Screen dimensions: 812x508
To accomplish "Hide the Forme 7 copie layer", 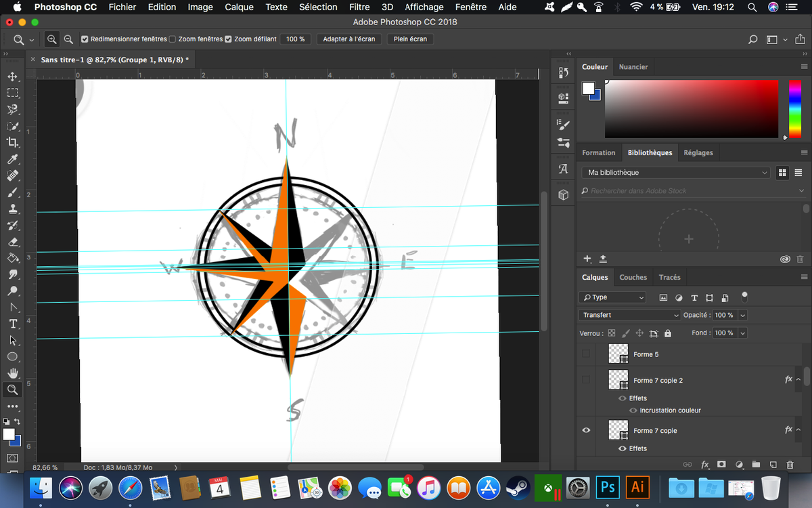I will (x=586, y=430).
